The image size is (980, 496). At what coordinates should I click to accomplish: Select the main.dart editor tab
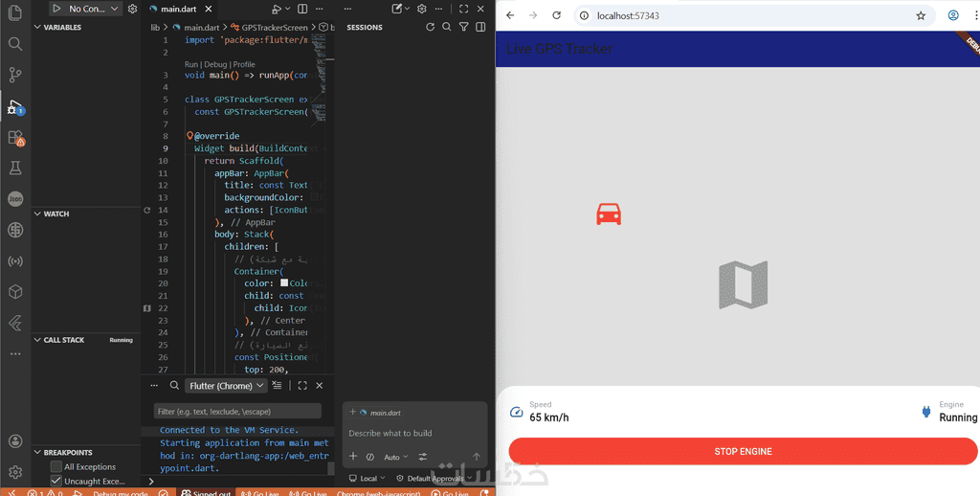pyautogui.click(x=178, y=9)
